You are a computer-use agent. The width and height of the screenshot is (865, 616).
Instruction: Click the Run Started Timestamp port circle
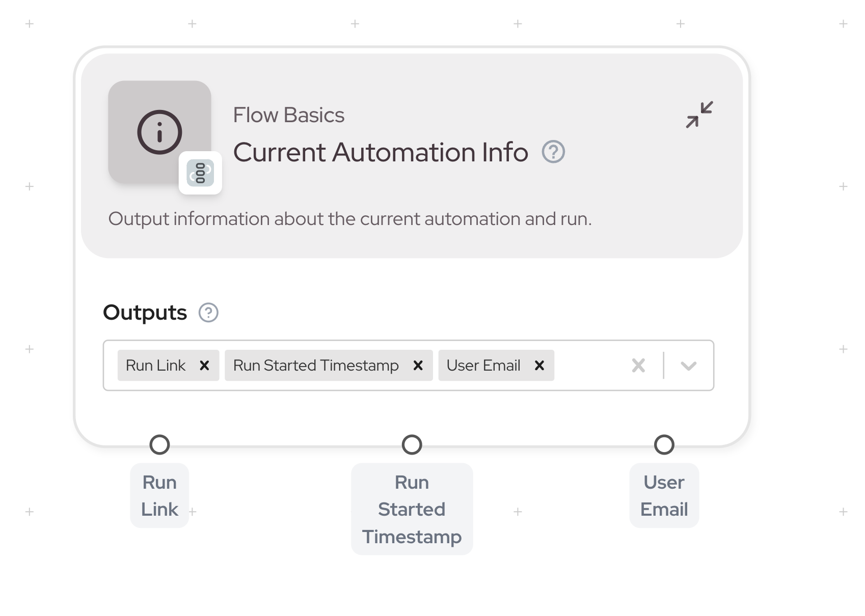coord(412,444)
